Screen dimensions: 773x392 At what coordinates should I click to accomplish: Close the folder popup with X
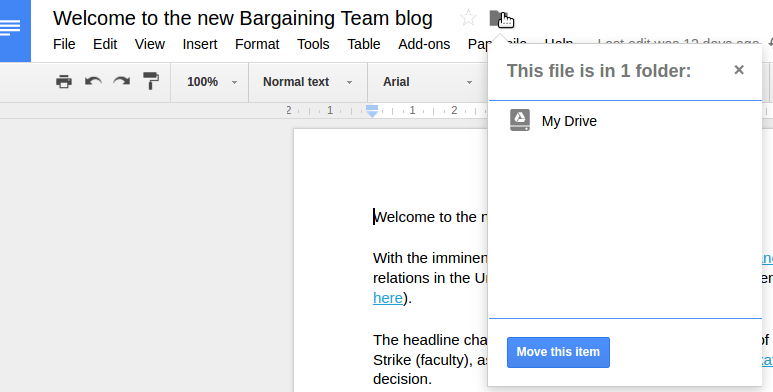738,70
